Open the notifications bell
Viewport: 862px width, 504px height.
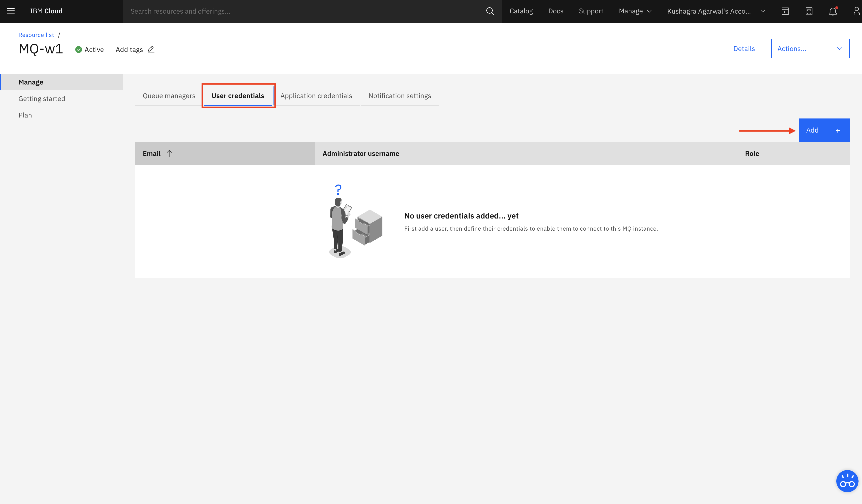coord(833,11)
